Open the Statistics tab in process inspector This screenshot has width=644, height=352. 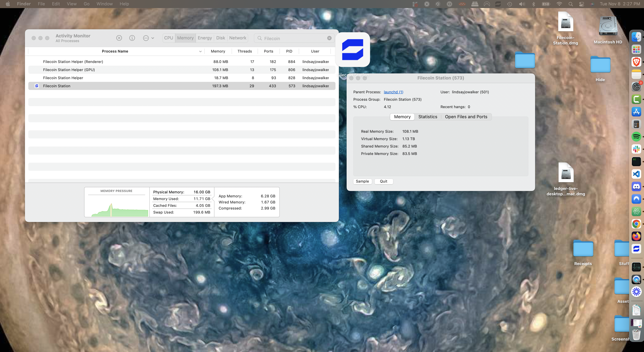[428, 117]
